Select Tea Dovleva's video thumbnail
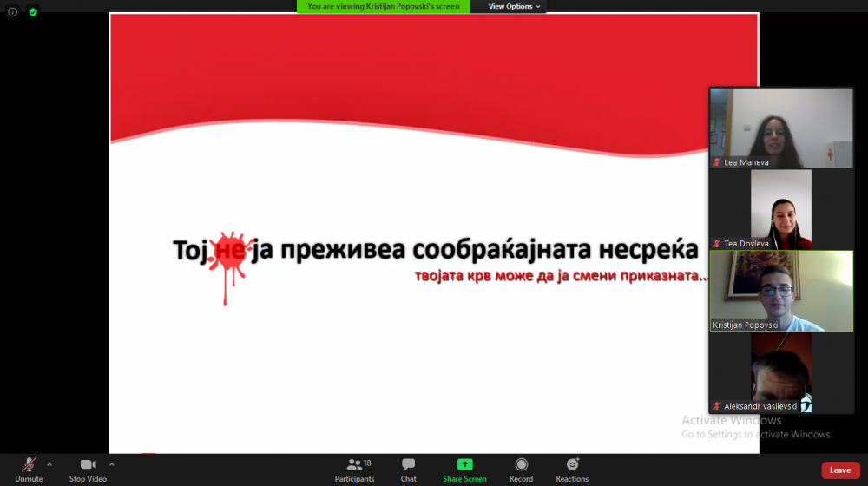868x486 pixels. point(780,209)
